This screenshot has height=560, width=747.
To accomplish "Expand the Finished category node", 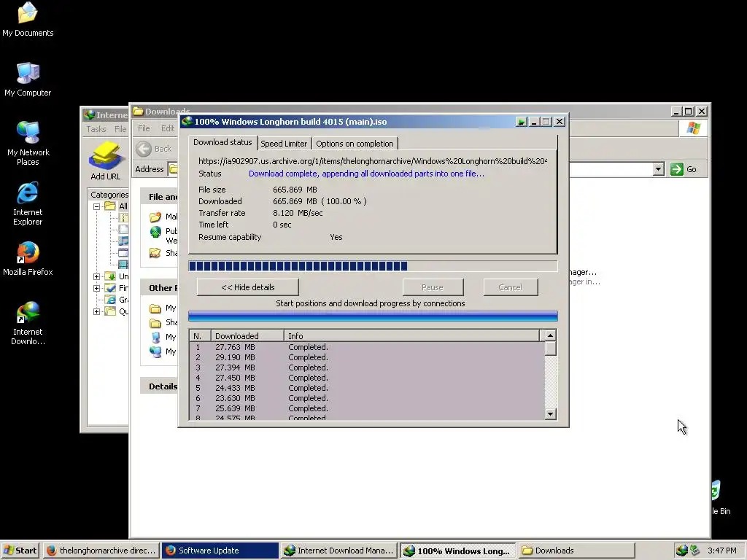I will click(x=97, y=288).
